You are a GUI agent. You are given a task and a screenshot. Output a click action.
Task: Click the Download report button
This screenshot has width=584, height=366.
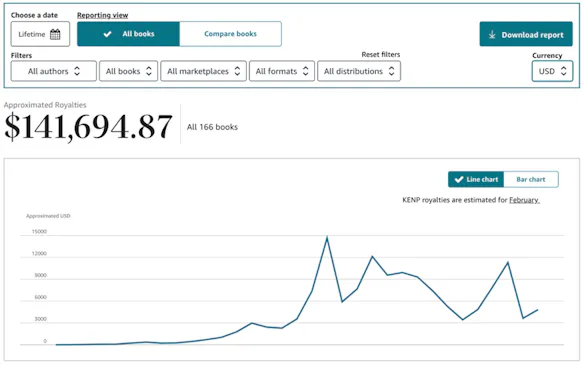click(526, 34)
